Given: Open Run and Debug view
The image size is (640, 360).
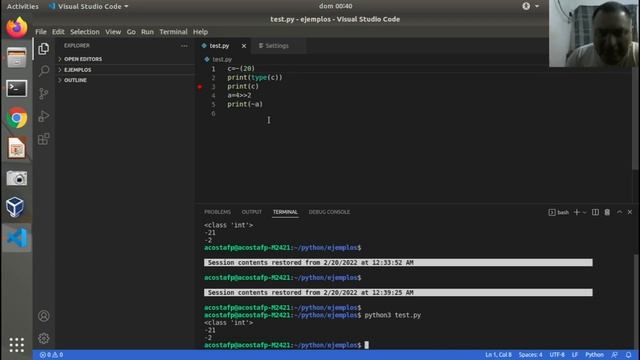Looking at the screenshot, I should [44, 116].
